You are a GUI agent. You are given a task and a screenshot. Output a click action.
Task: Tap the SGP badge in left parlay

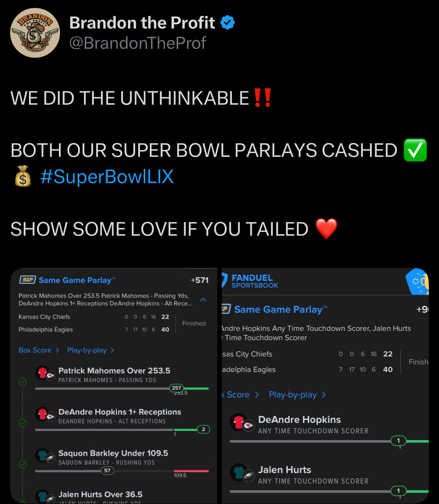point(27,280)
